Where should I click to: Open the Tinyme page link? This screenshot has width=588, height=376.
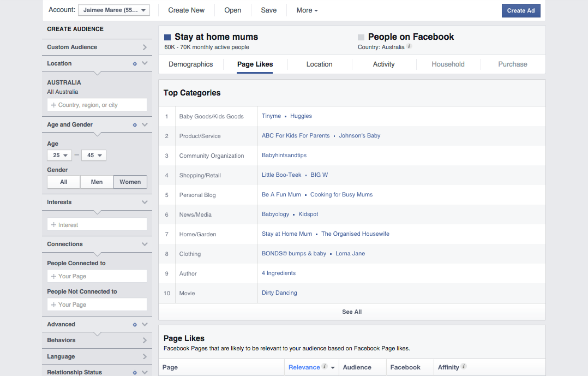271,116
